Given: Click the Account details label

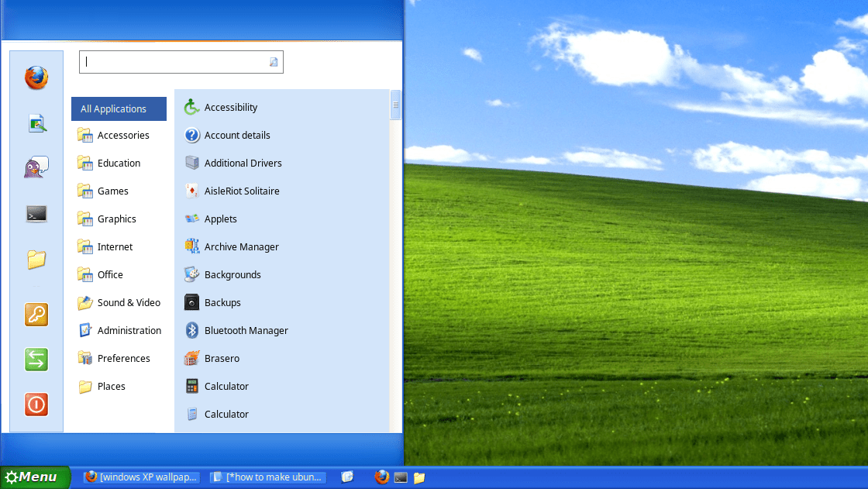Looking at the screenshot, I should (x=237, y=135).
